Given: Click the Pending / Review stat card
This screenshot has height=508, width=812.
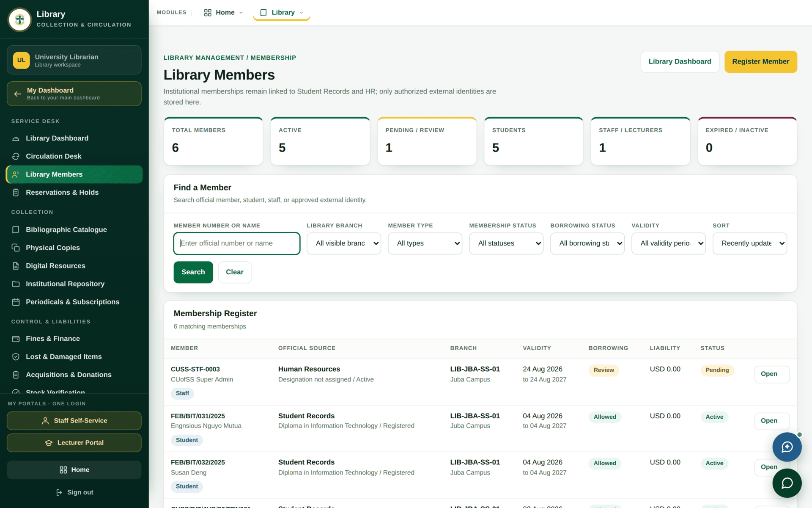Looking at the screenshot, I should (x=427, y=141).
